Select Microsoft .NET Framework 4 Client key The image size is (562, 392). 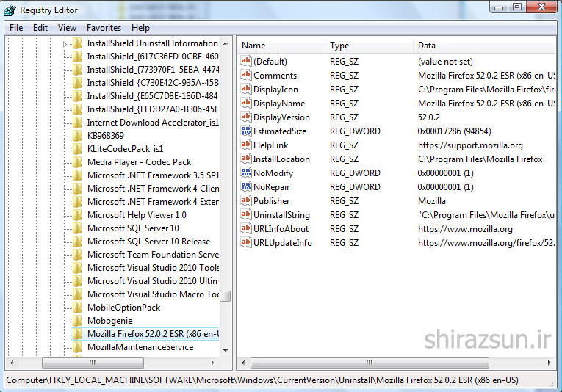(x=153, y=189)
